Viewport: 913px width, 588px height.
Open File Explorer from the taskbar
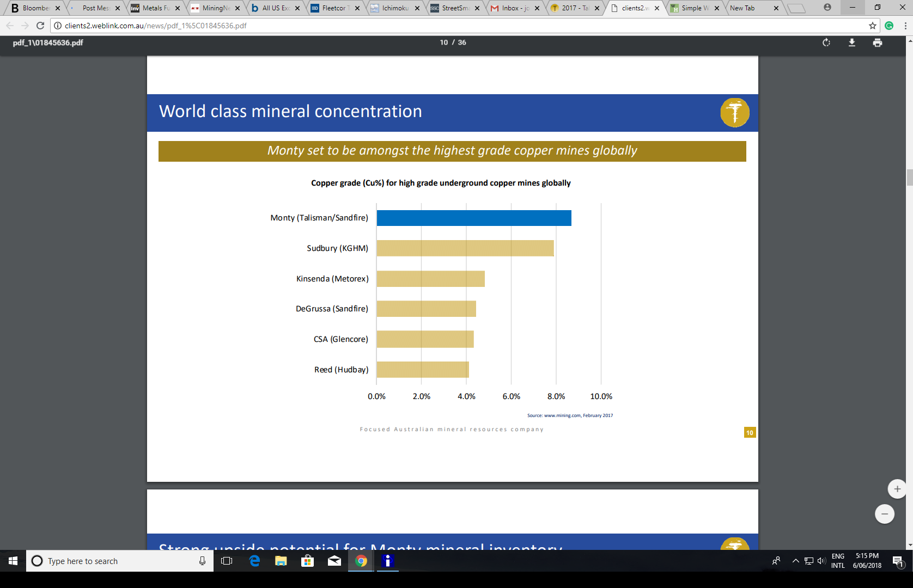(281, 561)
